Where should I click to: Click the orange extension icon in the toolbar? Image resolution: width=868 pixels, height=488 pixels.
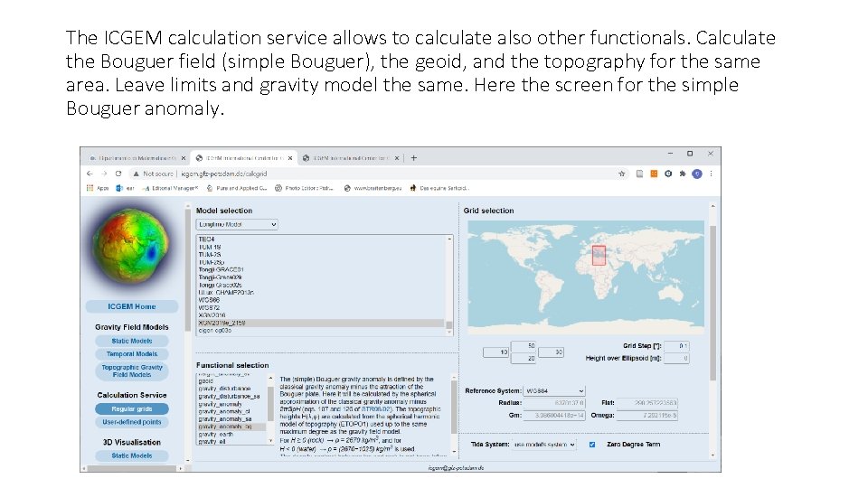(654, 174)
